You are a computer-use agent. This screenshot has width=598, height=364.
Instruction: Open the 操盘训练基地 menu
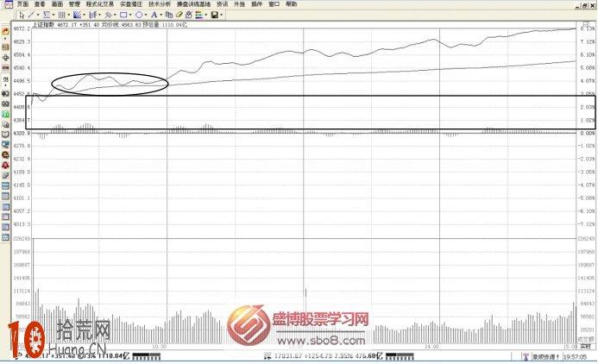pyautogui.click(x=194, y=4)
